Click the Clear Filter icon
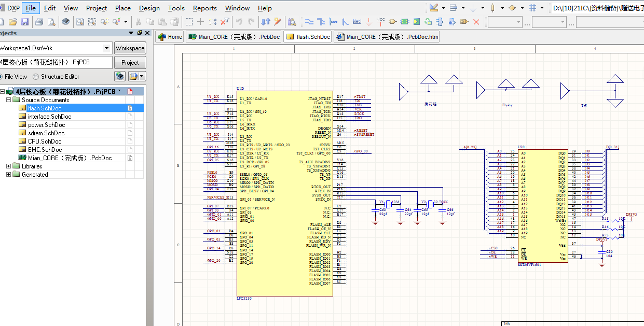 click(x=225, y=22)
